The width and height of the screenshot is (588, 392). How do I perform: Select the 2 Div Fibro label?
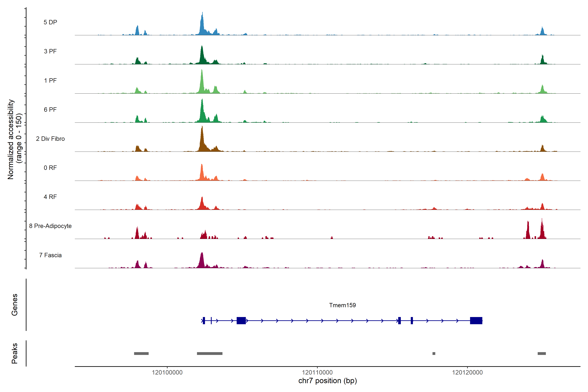(x=50, y=139)
